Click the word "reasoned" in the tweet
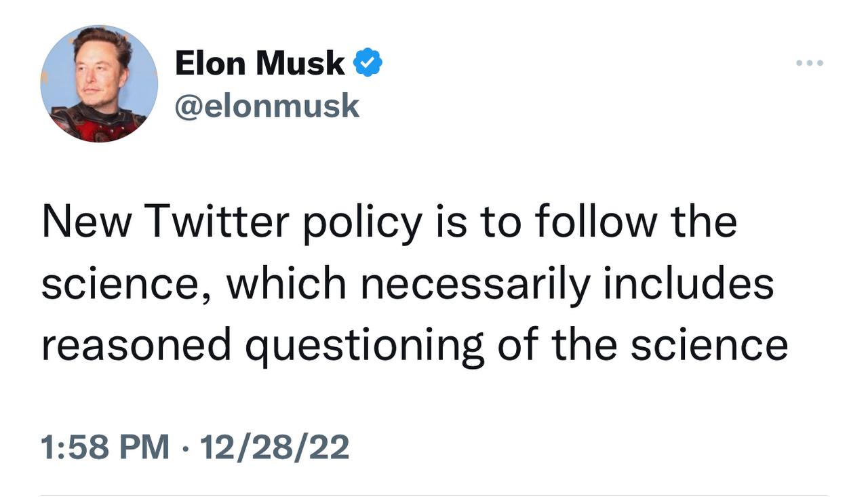868x497 pixels. [x=136, y=344]
